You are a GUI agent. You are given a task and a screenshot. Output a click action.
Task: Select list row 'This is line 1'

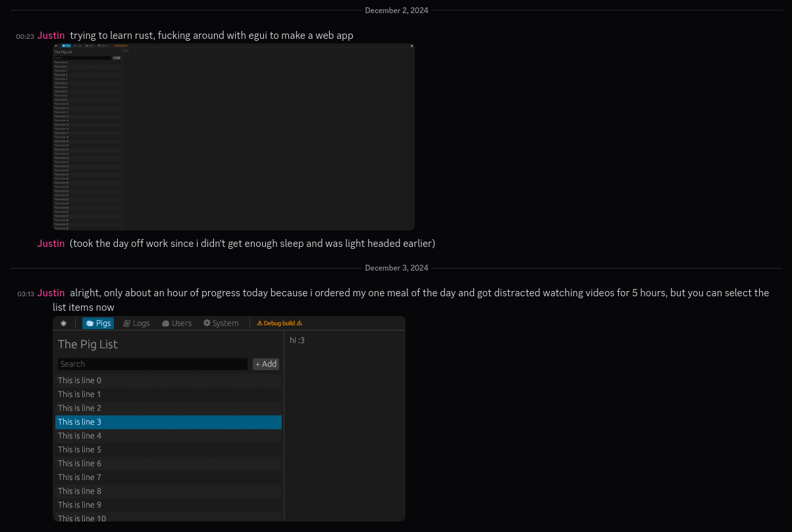(x=169, y=394)
